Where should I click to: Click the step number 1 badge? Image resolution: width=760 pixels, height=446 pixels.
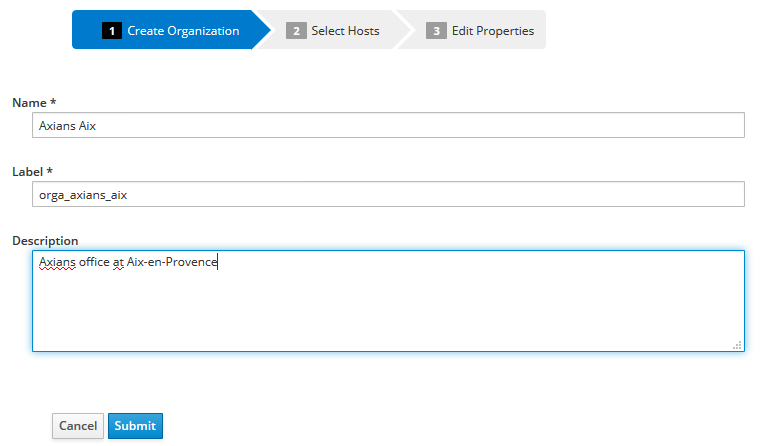(x=111, y=31)
